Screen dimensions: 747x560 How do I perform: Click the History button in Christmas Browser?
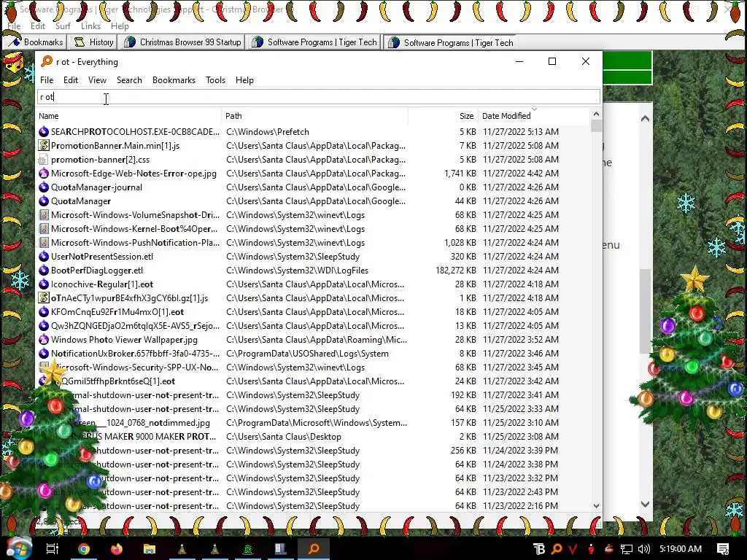(93, 42)
